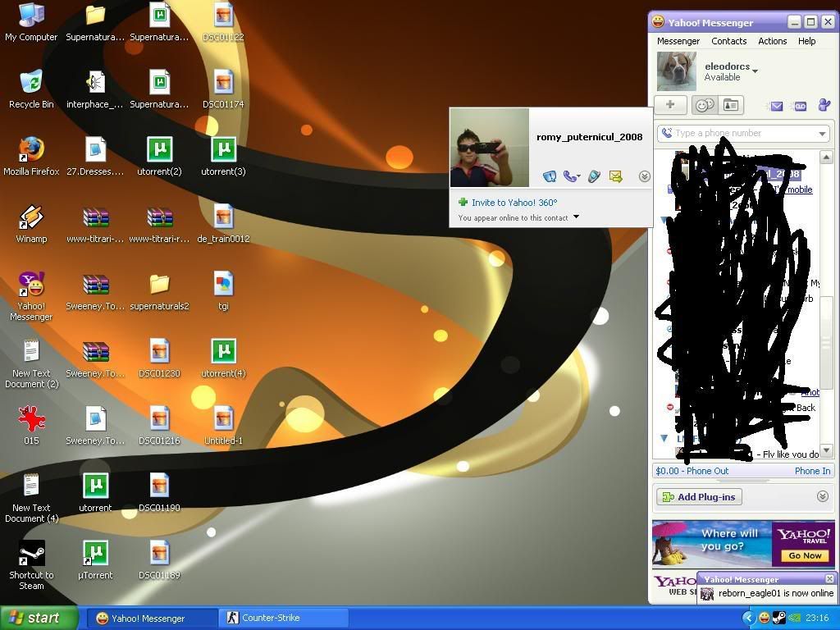Click the $0.00 - Phone Out link
This screenshot has width=840, height=630.
[x=692, y=471]
